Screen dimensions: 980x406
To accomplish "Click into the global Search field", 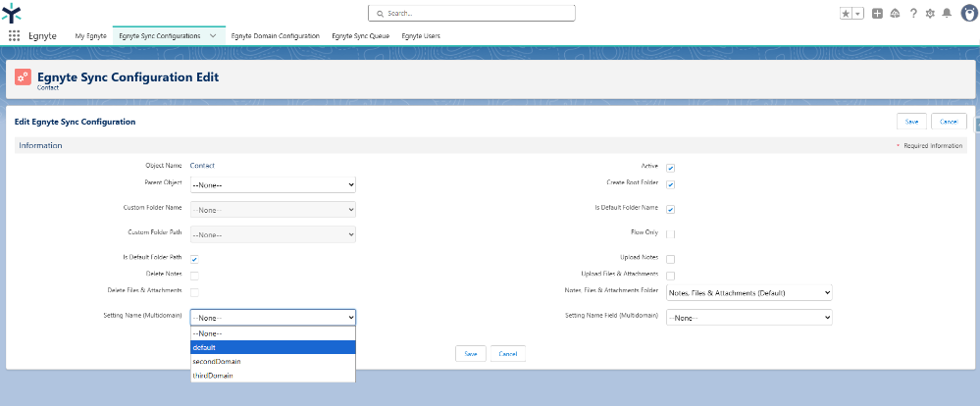I will [x=471, y=13].
